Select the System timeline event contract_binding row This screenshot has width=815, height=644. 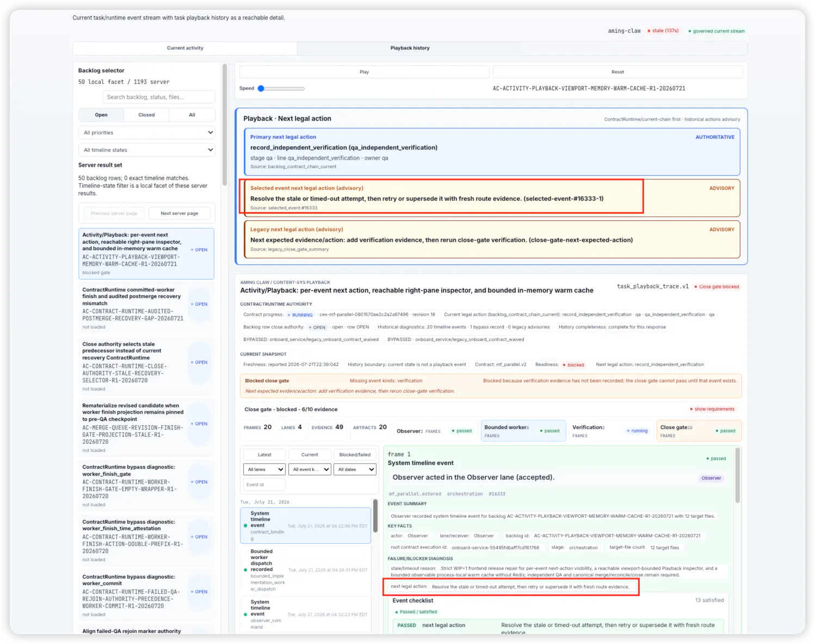pos(305,526)
